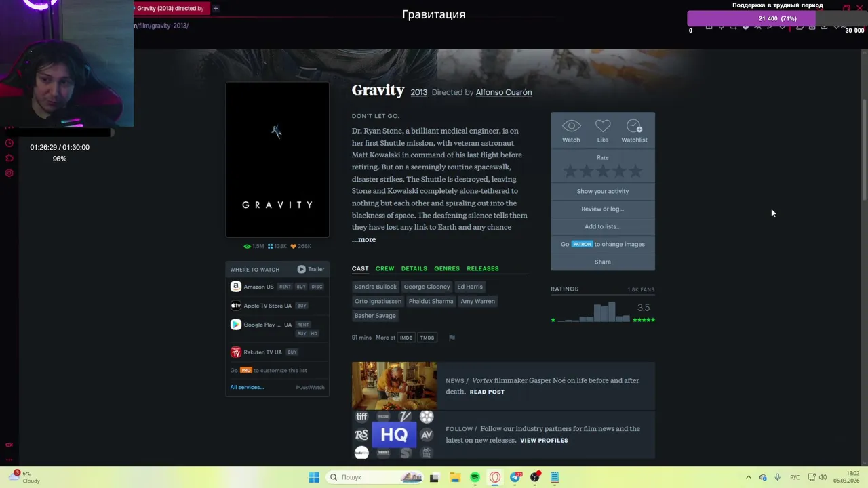Open Share option in actions panel
868x488 pixels.
point(603,262)
